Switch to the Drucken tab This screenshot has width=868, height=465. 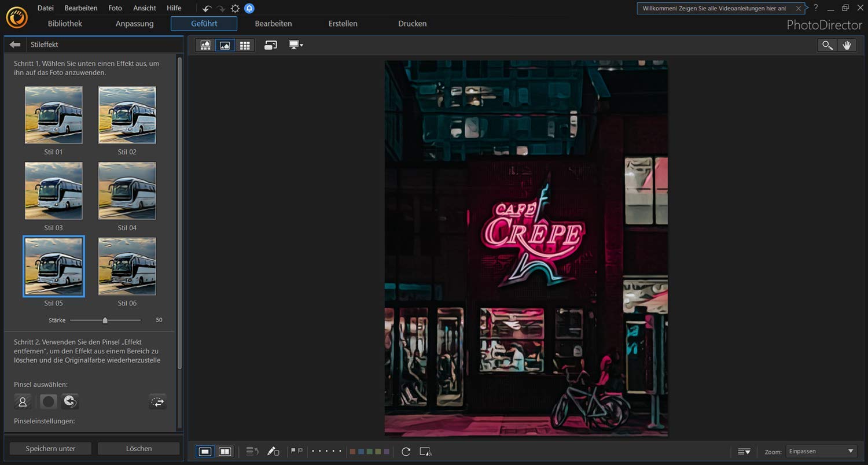coord(413,24)
